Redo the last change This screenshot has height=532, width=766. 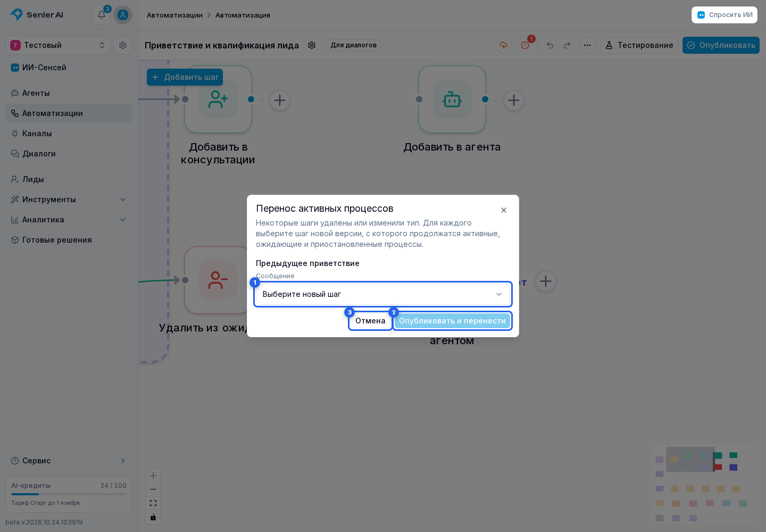pyautogui.click(x=567, y=45)
